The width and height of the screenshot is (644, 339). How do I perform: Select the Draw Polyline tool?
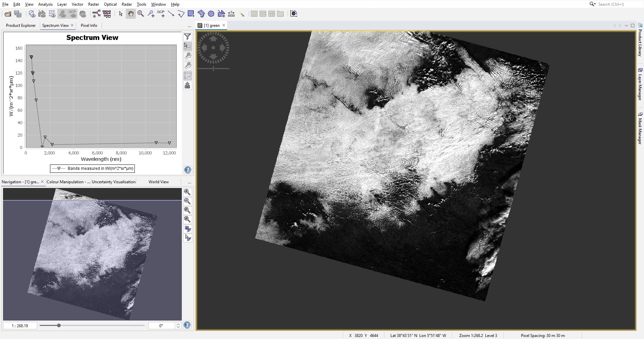pos(181,14)
